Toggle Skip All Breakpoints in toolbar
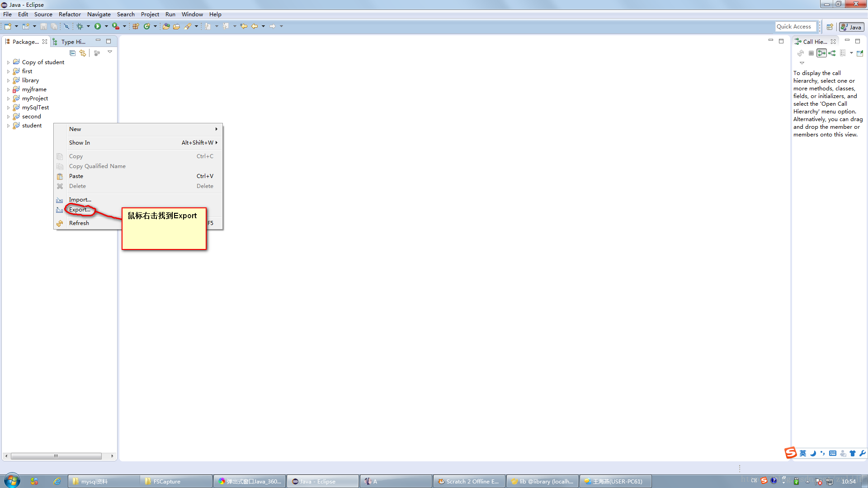 (66, 26)
